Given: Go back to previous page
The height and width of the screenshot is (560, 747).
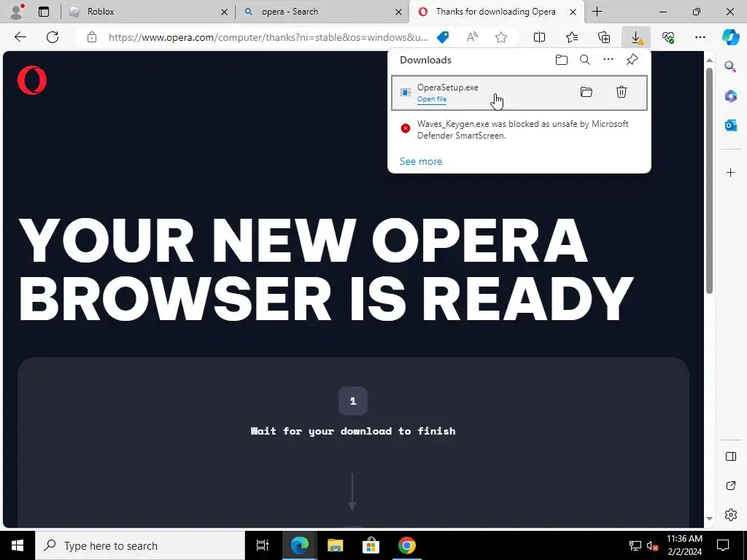Looking at the screenshot, I should (20, 37).
